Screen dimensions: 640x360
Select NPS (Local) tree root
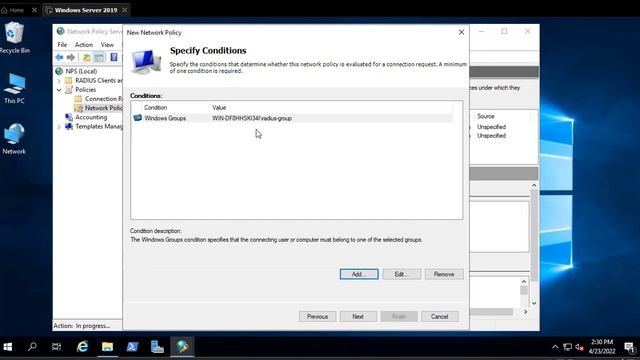point(81,71)
